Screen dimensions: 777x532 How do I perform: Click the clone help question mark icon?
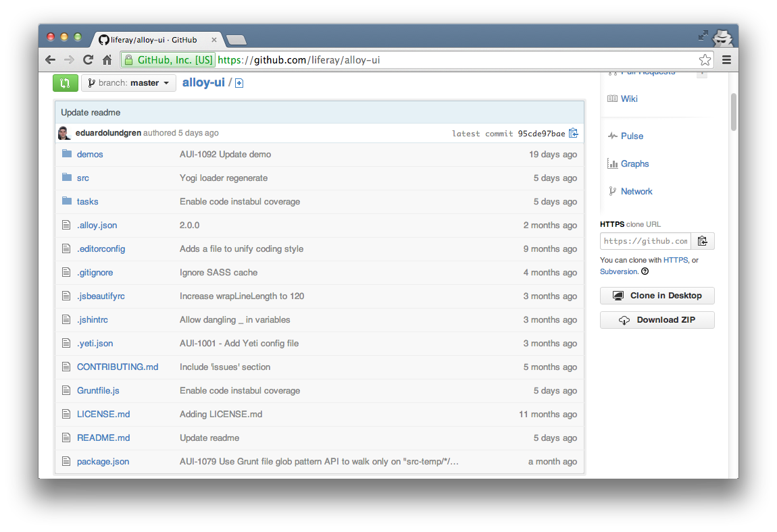pos(645,271)
